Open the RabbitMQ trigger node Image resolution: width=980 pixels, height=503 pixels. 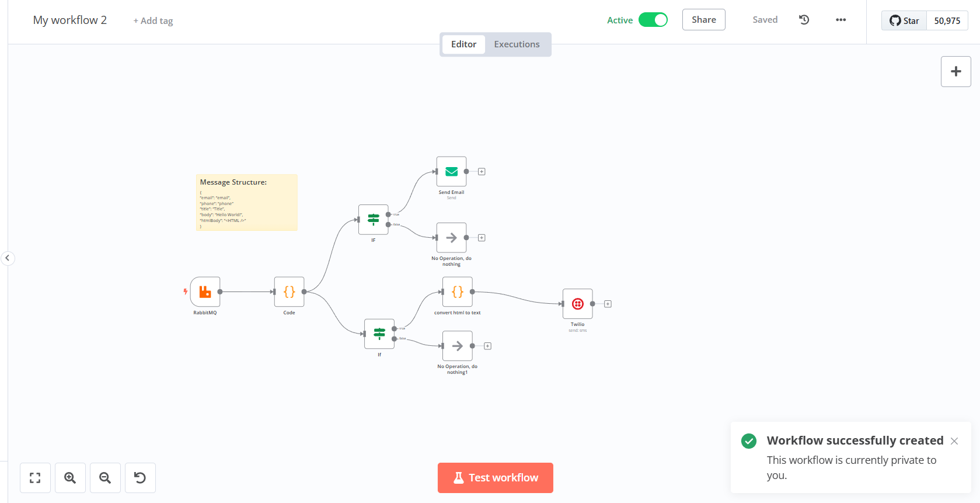pos(205,292)
